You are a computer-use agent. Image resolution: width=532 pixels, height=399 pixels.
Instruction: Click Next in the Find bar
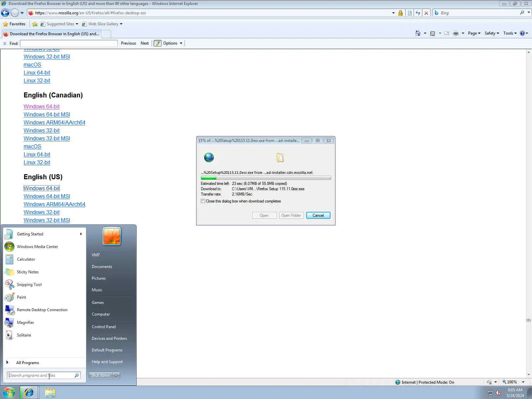pos(145,44)
